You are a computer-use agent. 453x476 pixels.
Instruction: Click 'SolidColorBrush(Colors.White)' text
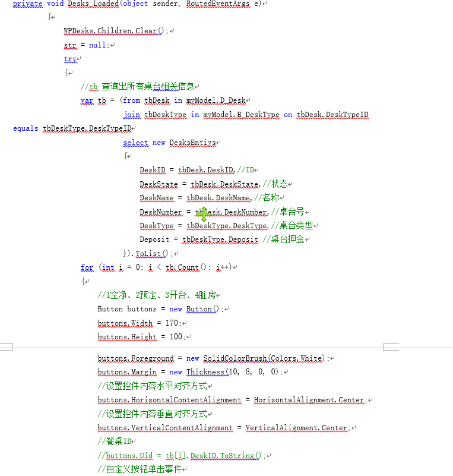click(264, 358)
